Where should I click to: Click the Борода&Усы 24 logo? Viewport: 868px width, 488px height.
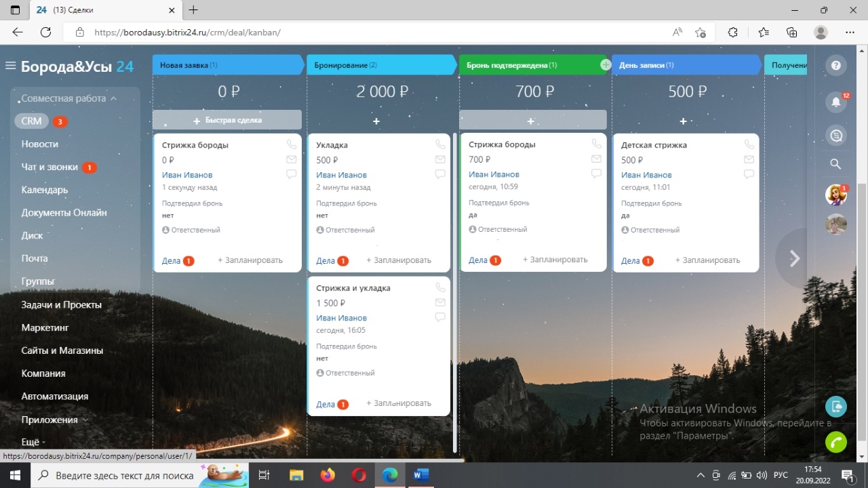77,66
